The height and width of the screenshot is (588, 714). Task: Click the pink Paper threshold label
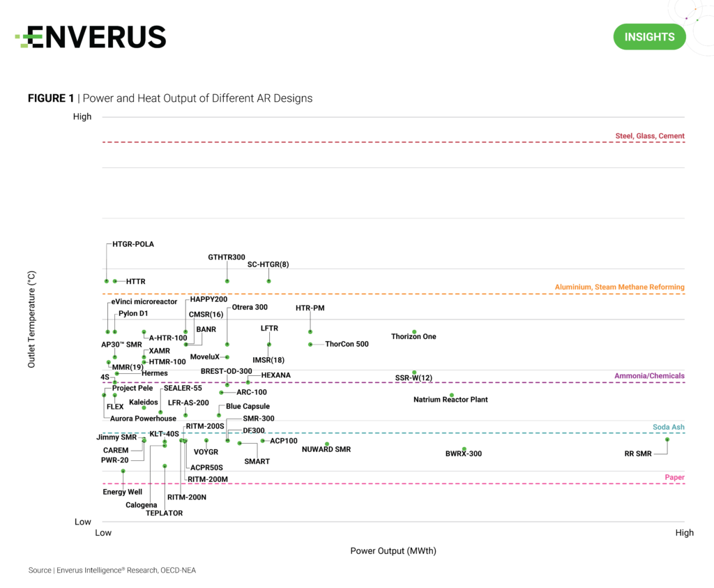(674, 478)
